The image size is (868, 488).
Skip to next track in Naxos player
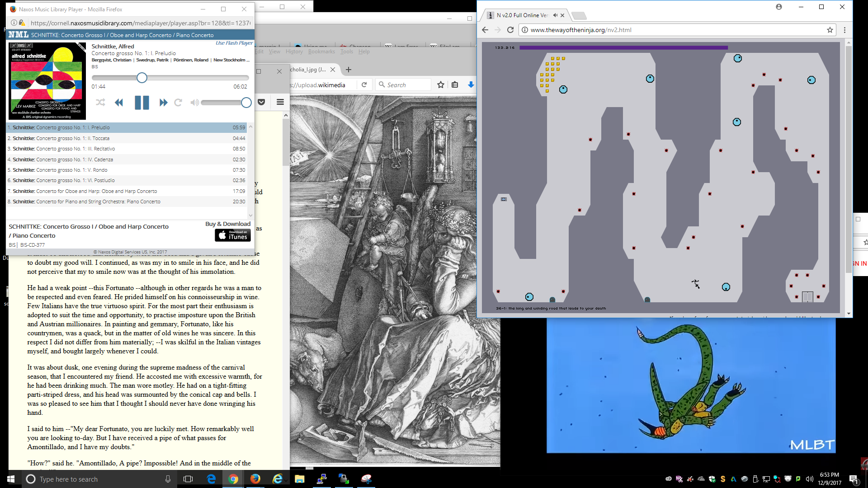coord(163,103)
